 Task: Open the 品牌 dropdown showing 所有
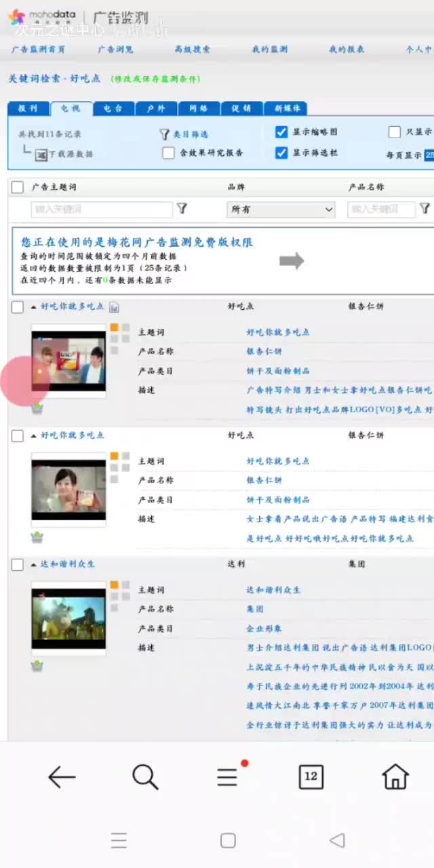click(x=281, y=210)
